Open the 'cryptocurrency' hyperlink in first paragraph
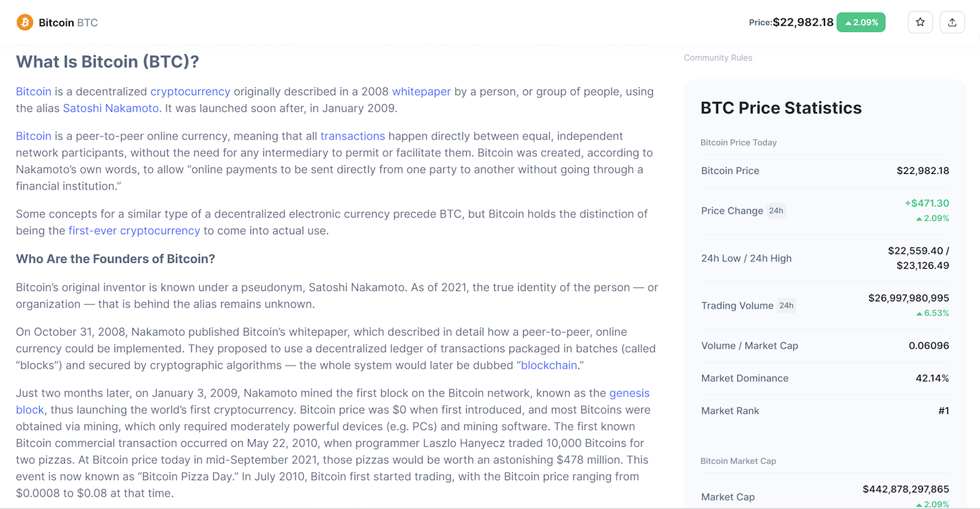Screen dimensions: 980x509 point(190,92)
